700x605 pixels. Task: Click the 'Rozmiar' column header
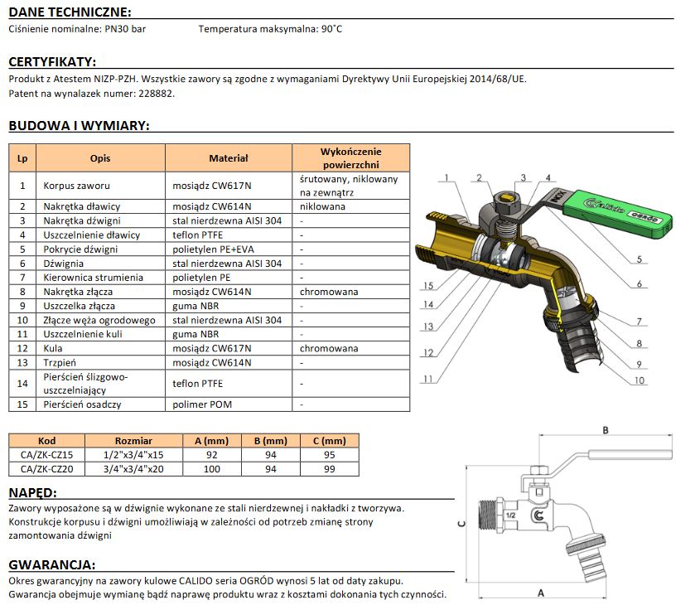134,441
